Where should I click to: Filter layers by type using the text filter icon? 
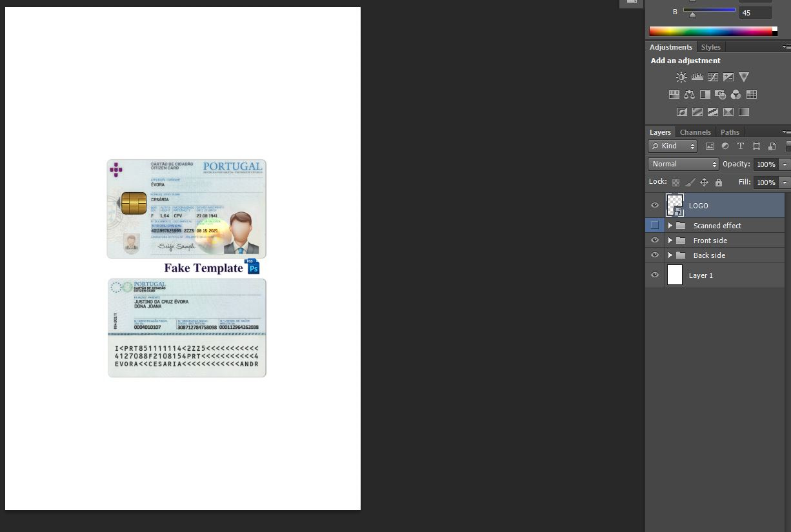[741, 146]
